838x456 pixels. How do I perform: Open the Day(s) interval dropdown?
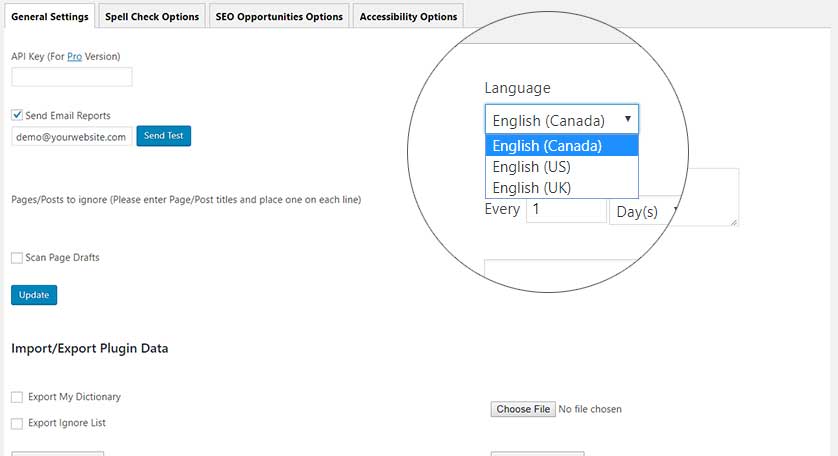point(645,212)
